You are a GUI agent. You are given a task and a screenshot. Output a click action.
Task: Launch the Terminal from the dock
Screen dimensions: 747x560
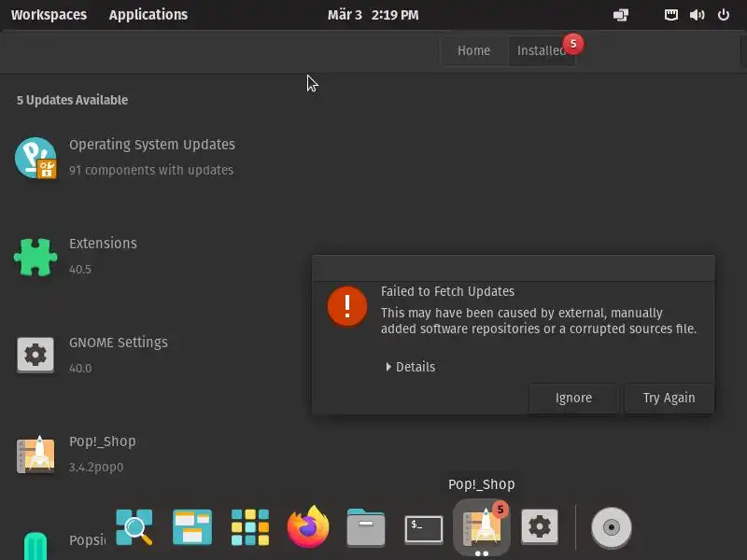coord(424,528)
